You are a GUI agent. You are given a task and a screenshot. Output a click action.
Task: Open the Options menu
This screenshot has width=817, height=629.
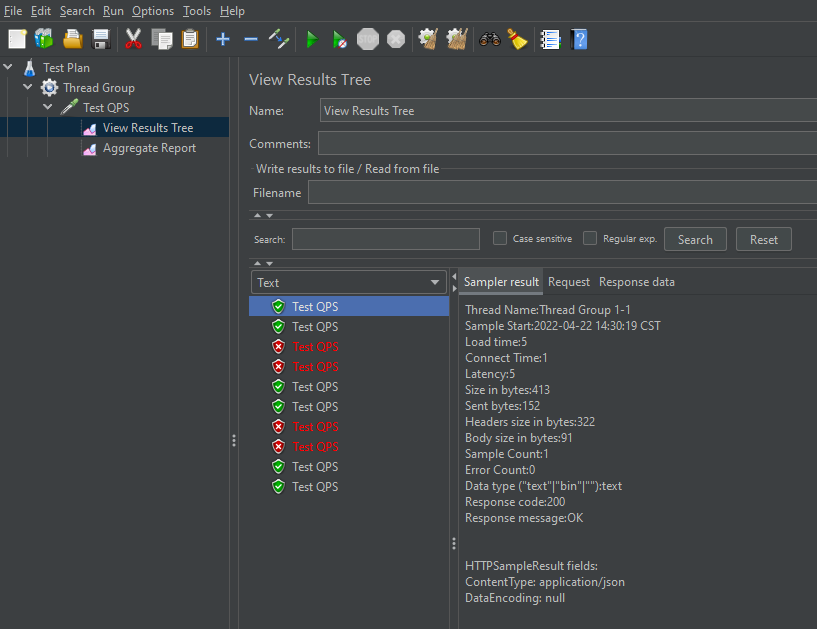click(x=153, y=11)
